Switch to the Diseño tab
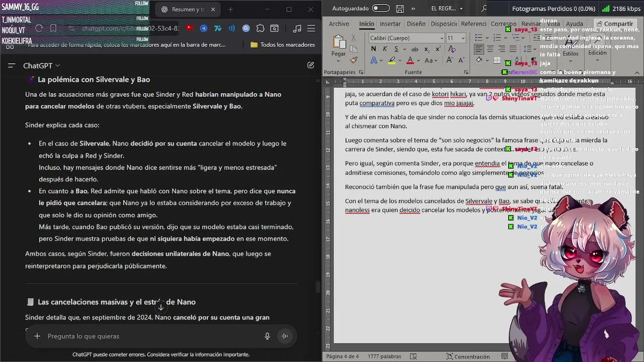The image size is (644, 362). click(416, 24)
